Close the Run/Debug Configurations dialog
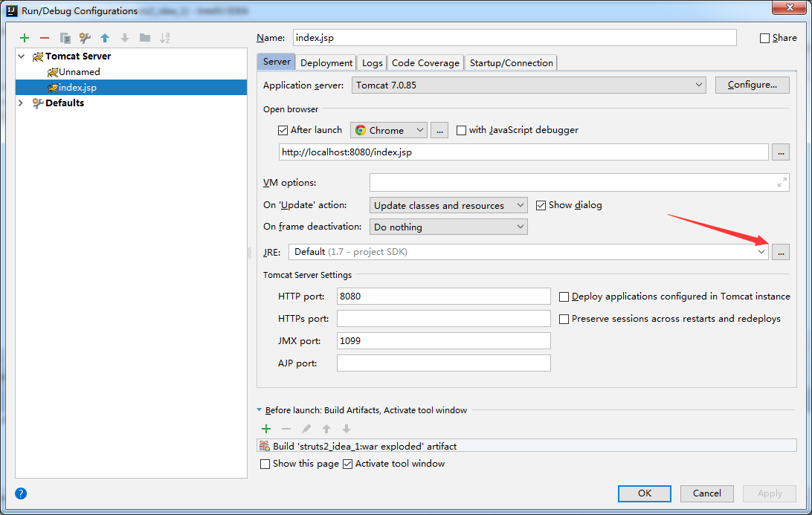Screen dimensions: 812x515 point(790,7)
